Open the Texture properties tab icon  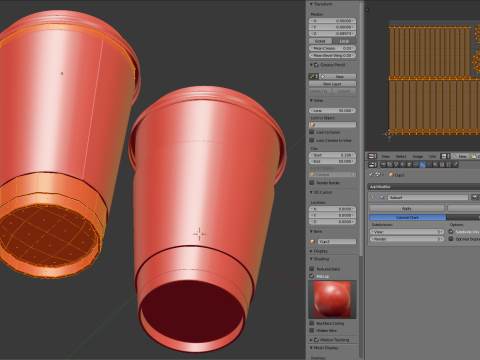442,165
